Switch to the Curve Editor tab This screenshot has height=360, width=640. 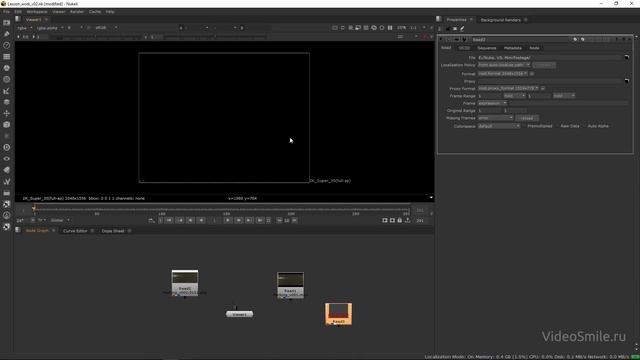75,231
